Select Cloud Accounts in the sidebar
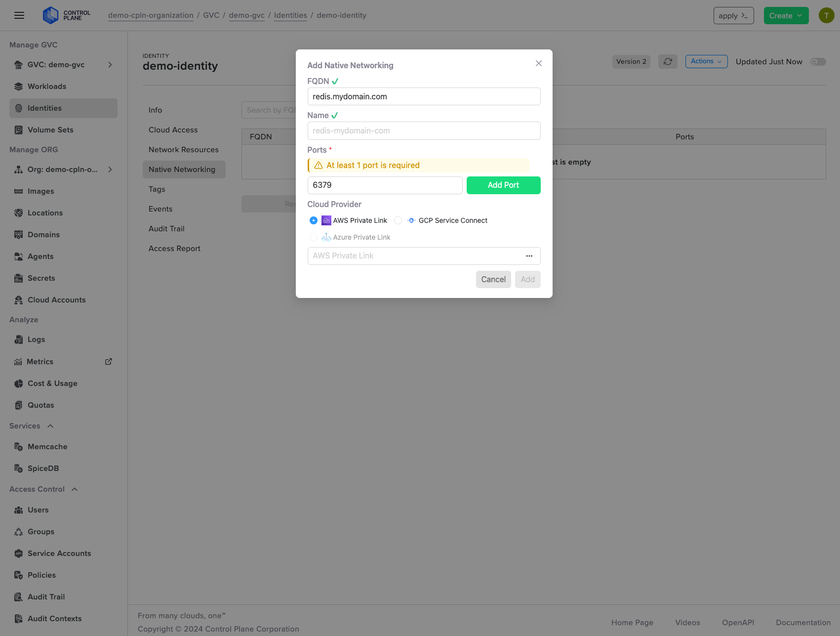 (56, 299)
